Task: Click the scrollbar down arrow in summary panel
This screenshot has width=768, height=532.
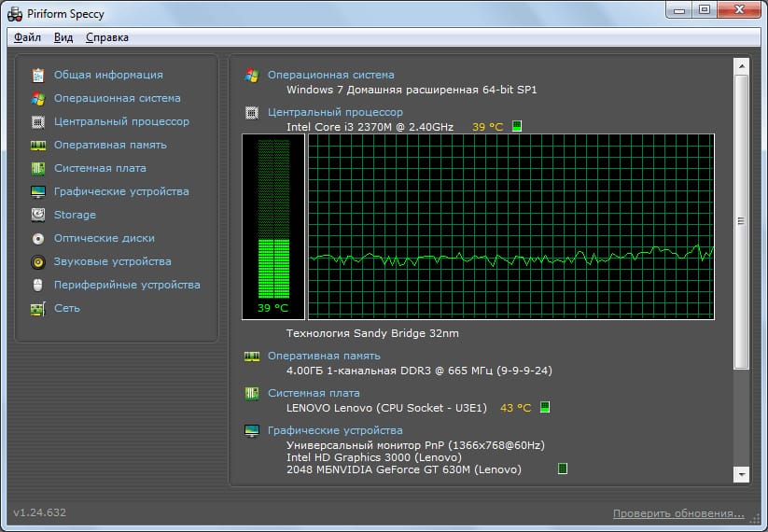Action: (x=741, y=475)
